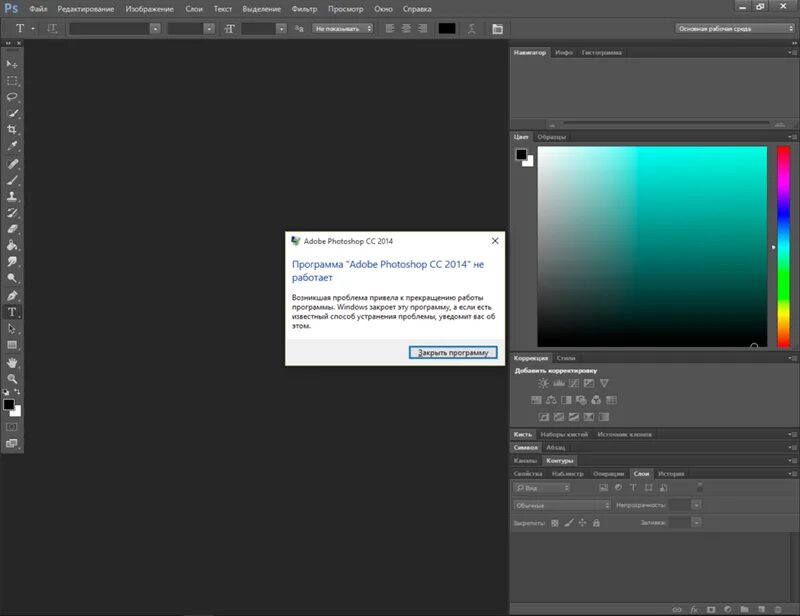Select the History Brush tool
The image size is (800, 616).
point(12,213)
